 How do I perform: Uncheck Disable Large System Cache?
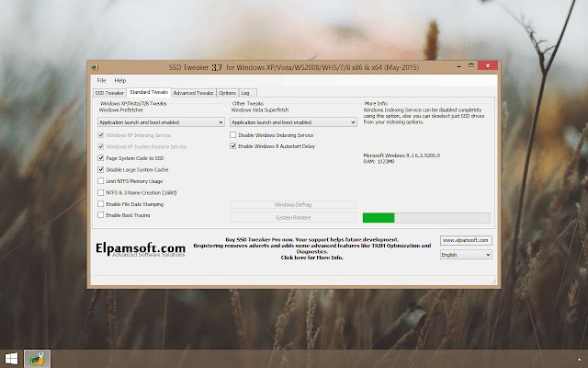click(x=100, y=169)
